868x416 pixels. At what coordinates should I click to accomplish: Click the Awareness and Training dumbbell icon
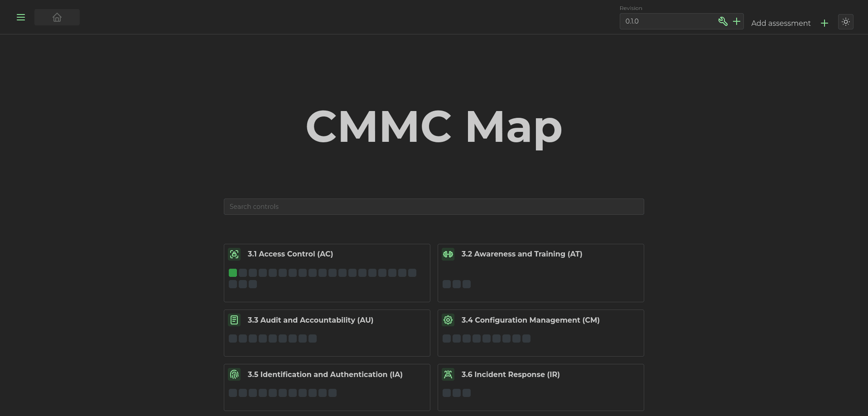tap(448, 254)
